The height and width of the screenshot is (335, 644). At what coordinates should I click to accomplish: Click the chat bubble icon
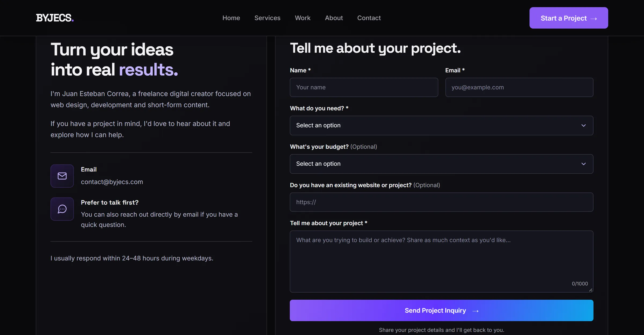[x=62, y=209]
